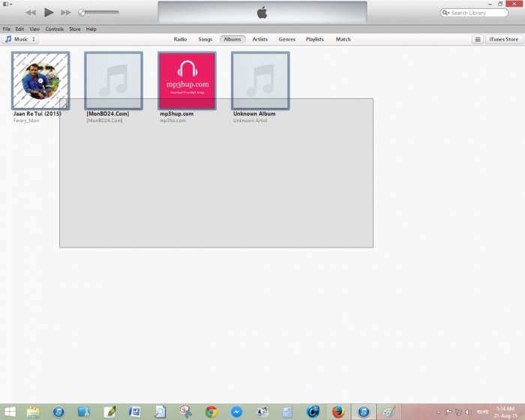Open File Explorer from the taskbar
The height and width of the screenshot is (420, 525).
click(x=33, y=412)
